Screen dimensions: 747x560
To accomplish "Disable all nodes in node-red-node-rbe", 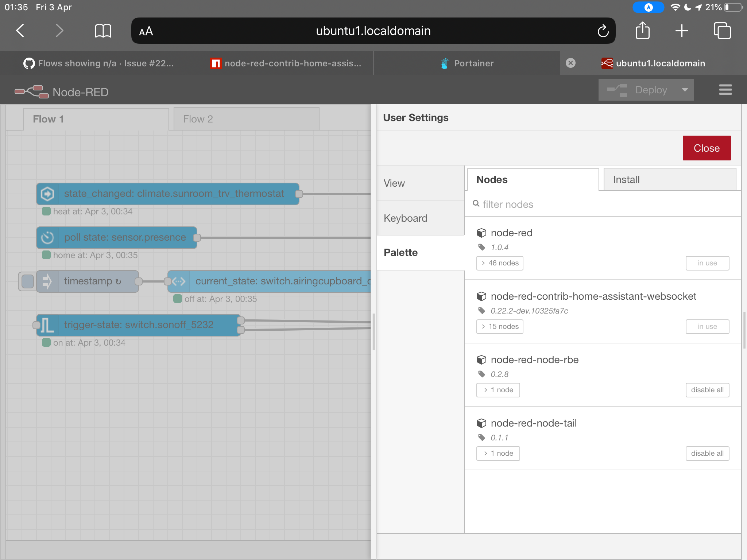I will [x=707, y=390].
